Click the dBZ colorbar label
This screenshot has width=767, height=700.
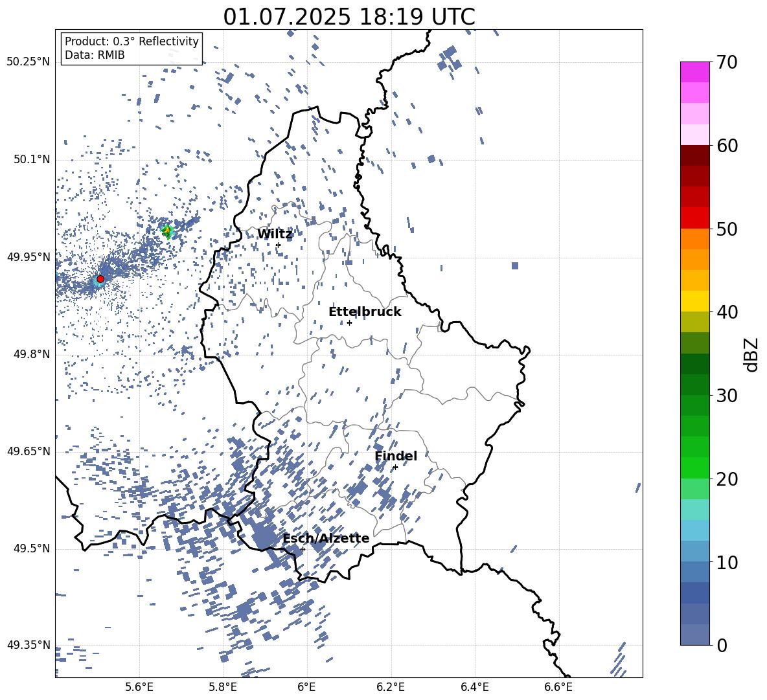point(752,355)
